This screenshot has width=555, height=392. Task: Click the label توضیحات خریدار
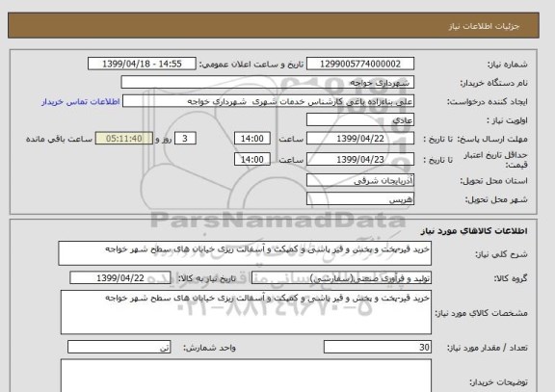(498, 382)
